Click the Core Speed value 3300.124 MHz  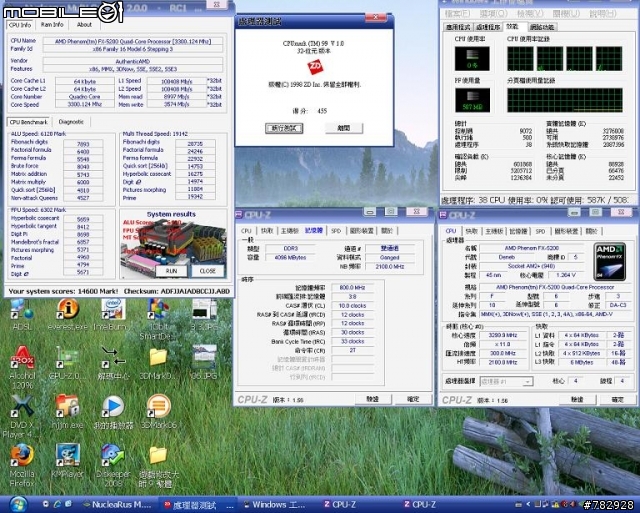(x=84, y=104)
